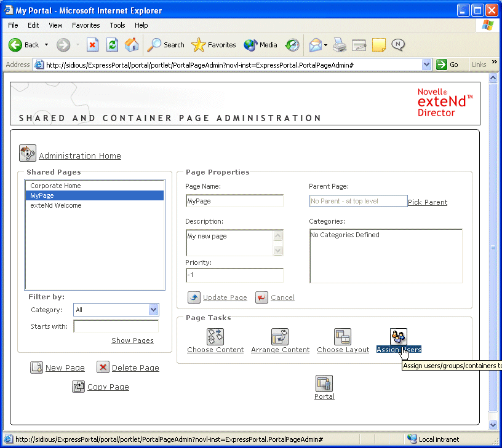
Task: Select Corporate Home in Shared Pages list
Action: (55, 186)
